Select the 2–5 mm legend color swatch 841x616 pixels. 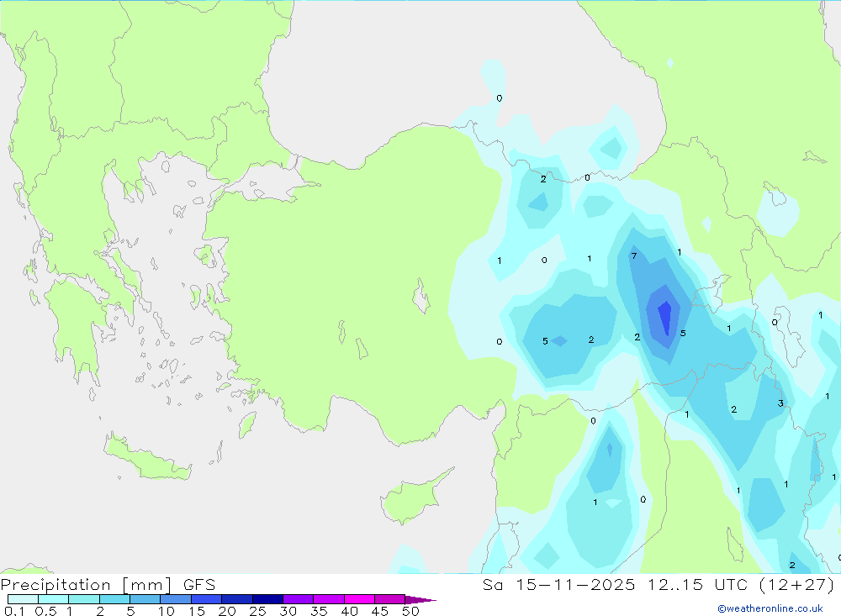tap(114, 599)
